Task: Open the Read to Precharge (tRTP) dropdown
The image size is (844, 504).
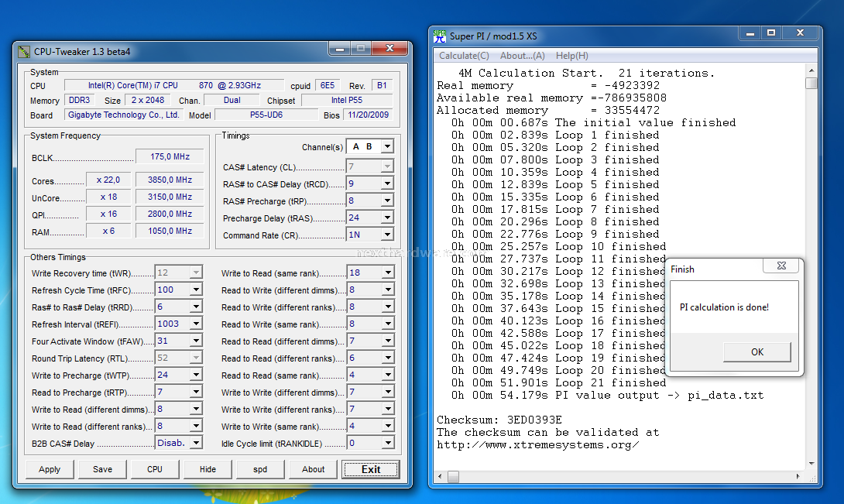Action: coord(196,392)
